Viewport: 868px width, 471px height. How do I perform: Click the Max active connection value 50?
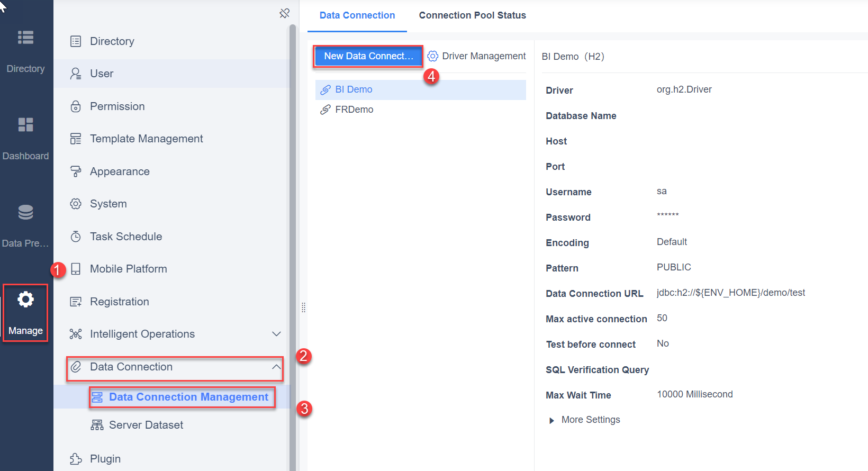[662, 318]
